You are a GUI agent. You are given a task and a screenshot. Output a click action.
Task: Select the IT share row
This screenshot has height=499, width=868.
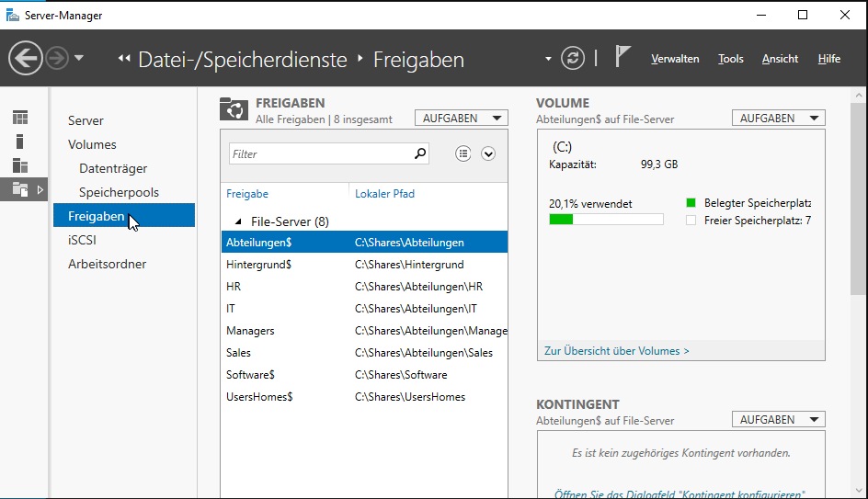364,309
